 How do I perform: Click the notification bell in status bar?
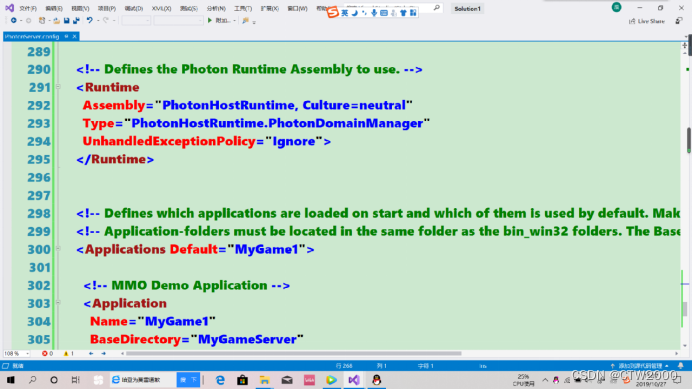coord(681,366)
